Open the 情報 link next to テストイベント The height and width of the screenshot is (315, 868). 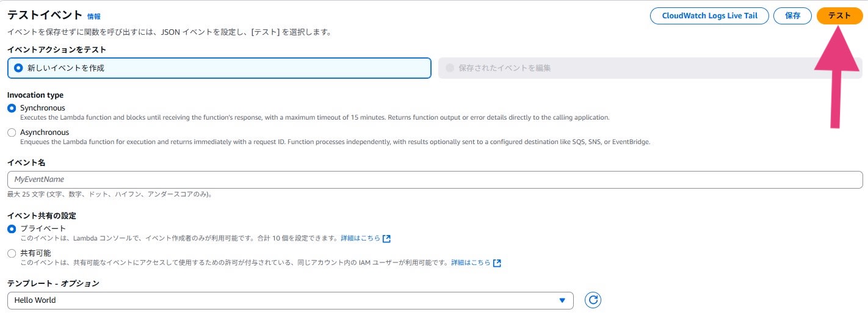pos(94,16)
